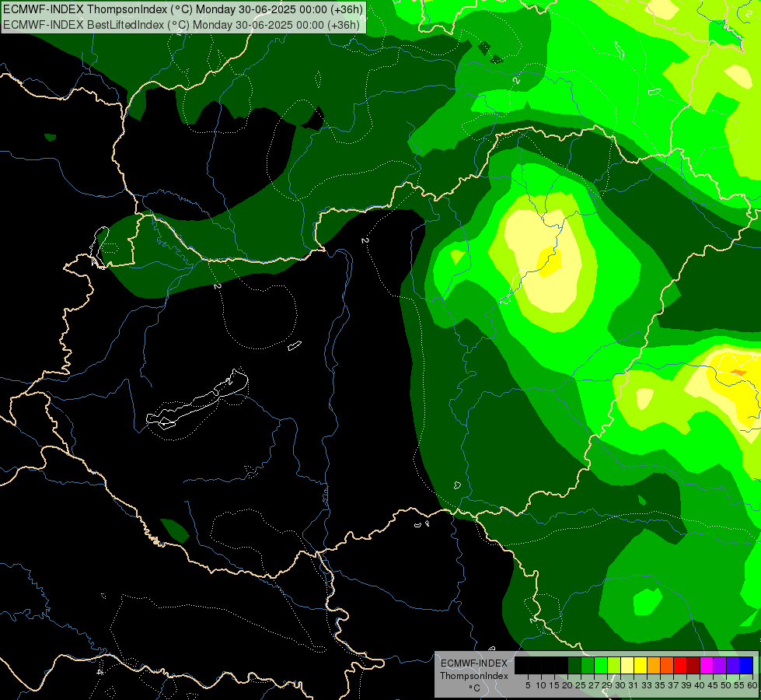Pick the pale yellow 30–31 legend swatch
761x700 pixels.
pyautogui.click(x=627, y=665)
